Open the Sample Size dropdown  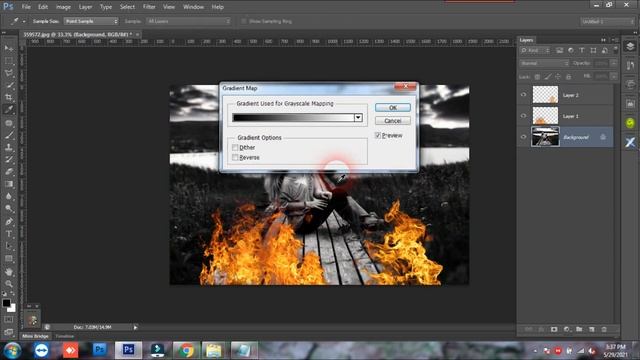coord(91,21)
